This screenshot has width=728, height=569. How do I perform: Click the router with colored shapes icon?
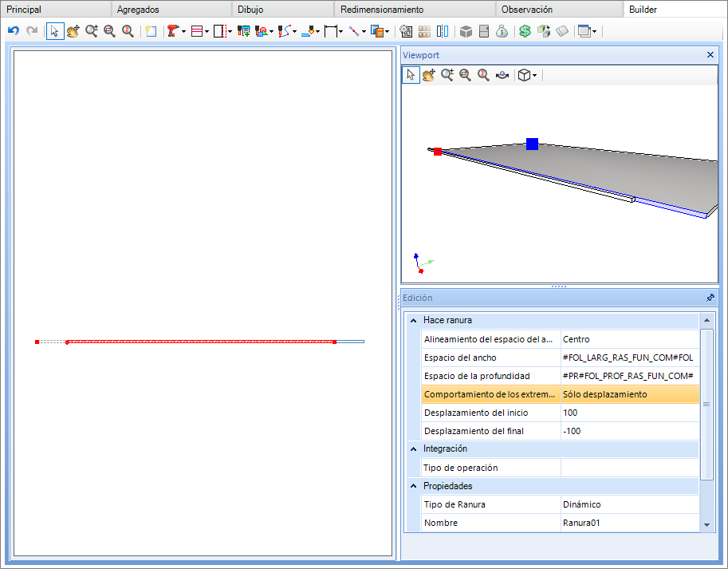(262, 31)
